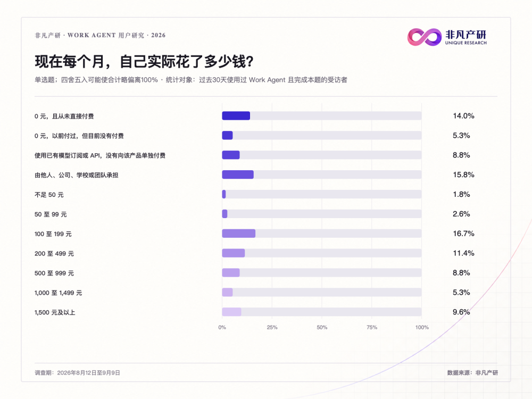Click the filled bar for 不足 50 元
The image size is (532, 399).
click(x=224, y=194)
